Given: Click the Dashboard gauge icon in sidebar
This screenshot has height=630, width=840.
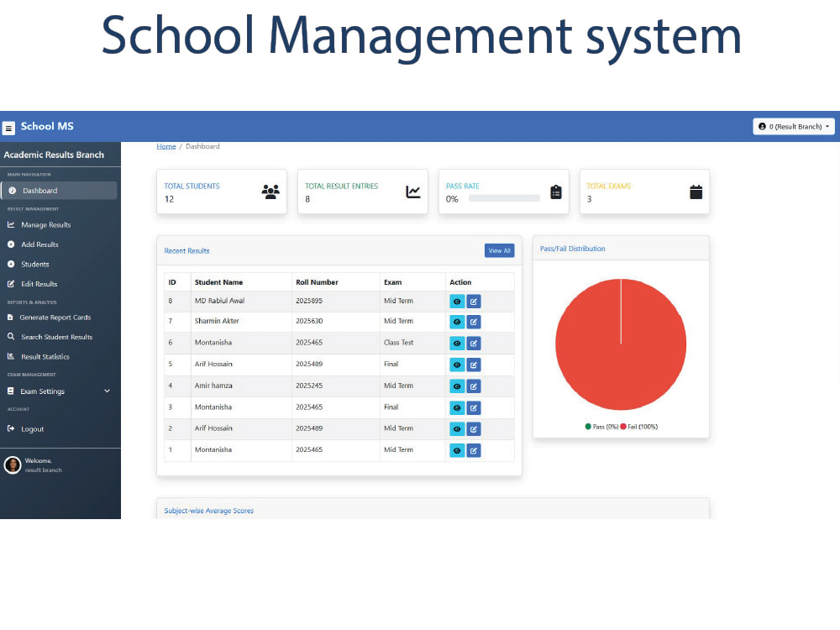Looking at the screenshot, I should [x=13, y=191].
